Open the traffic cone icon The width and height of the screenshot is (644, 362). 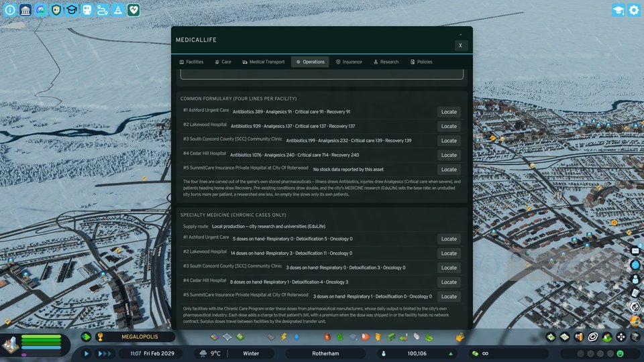pos(118,10)
